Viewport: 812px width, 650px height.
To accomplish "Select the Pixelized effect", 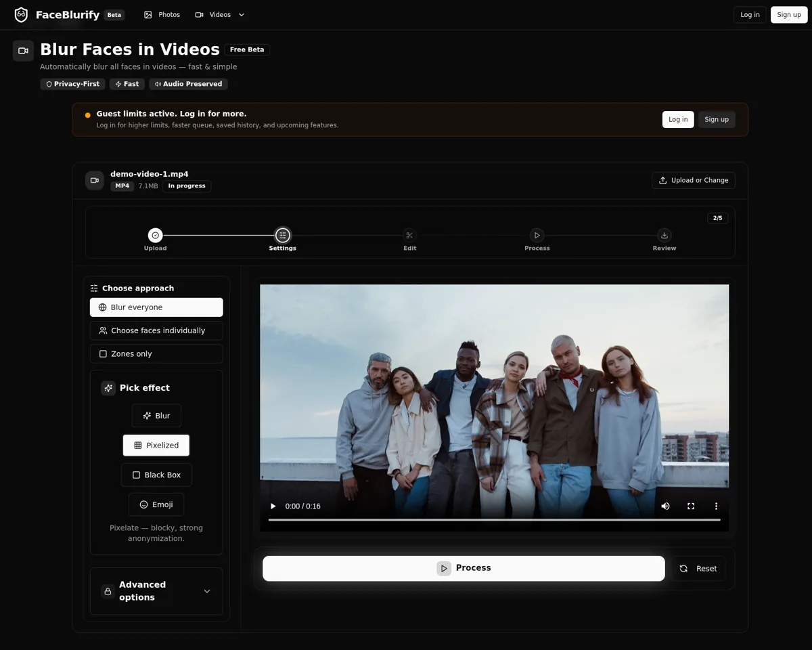I will (156, 445).
